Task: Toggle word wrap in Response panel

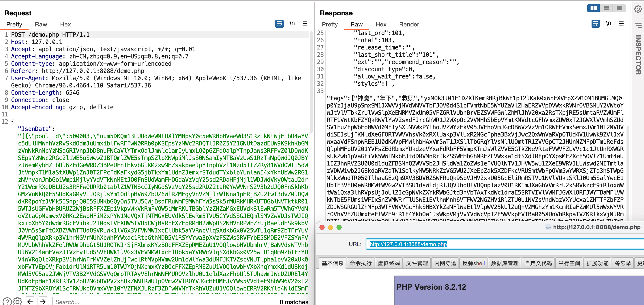Action: point(596,24)
